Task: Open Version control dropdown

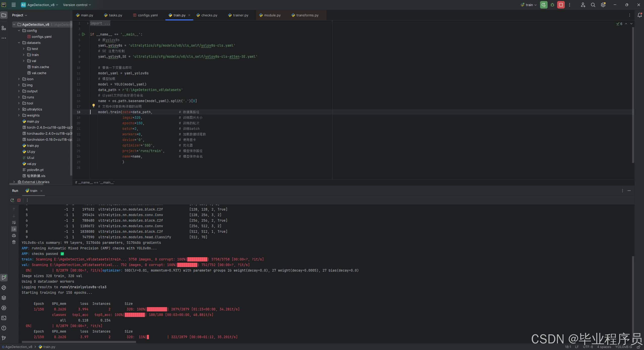Action: (77, 5)
